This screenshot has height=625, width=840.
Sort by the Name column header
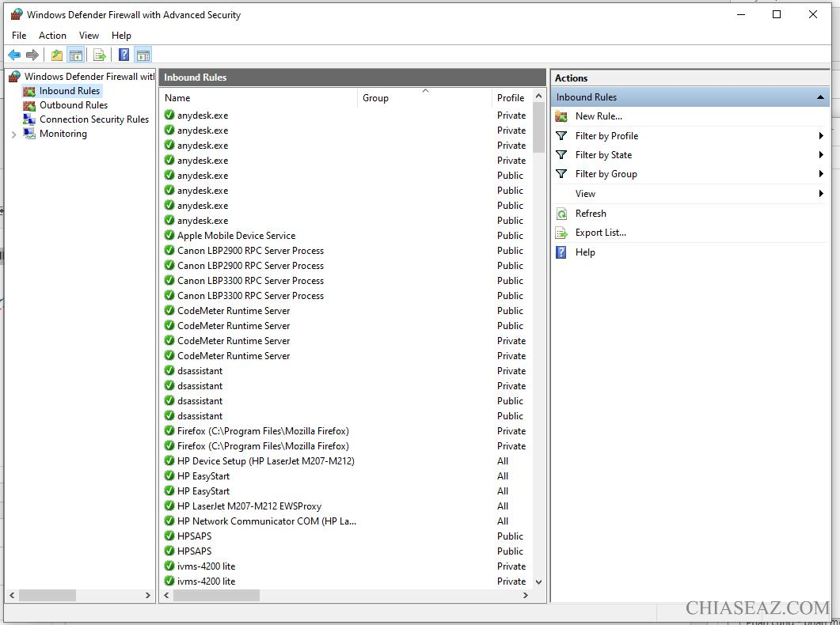[x=259, y=98]
